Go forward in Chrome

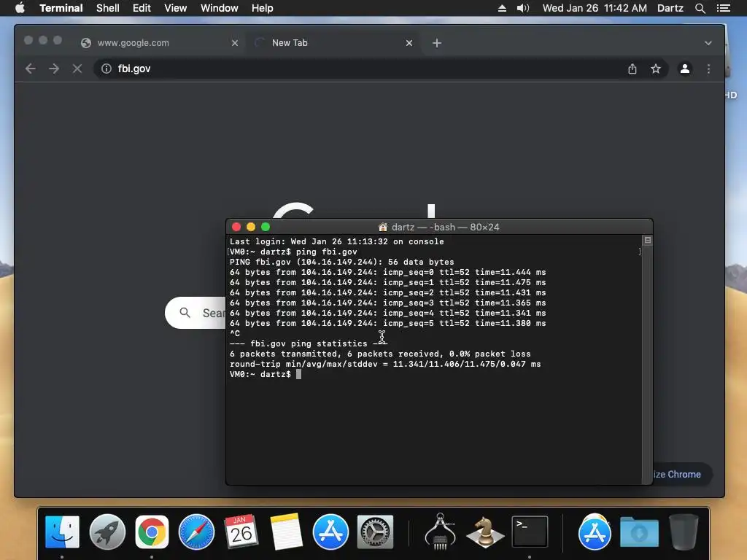(x=54, y=69)
